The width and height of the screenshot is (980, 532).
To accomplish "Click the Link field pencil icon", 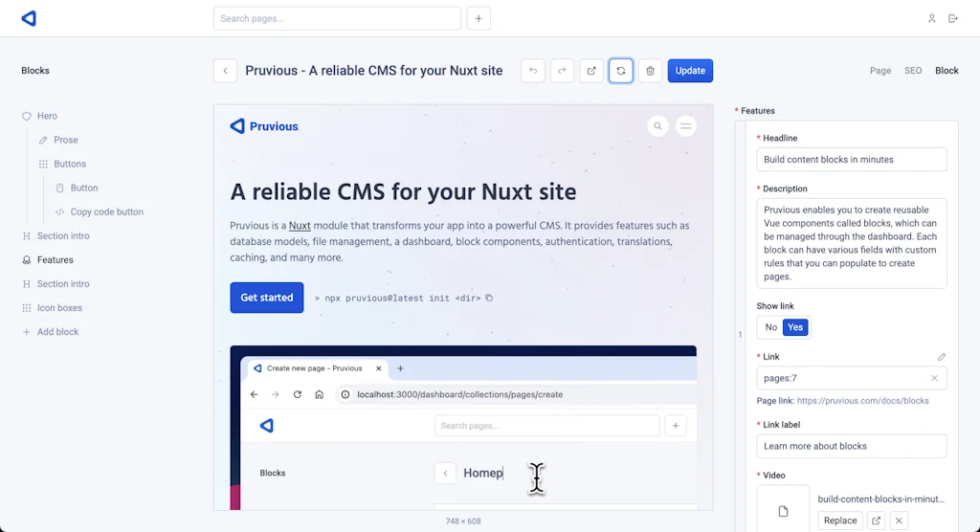I will pos(942,356).
